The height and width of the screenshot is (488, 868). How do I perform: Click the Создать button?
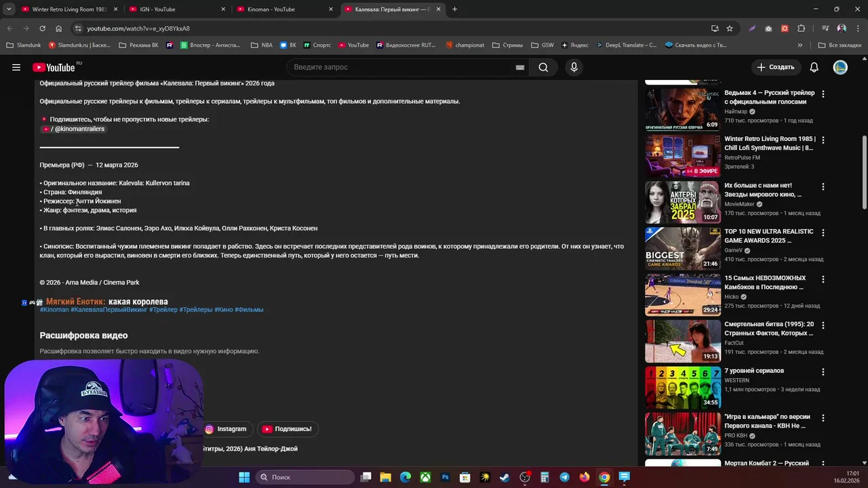(776, 67)
